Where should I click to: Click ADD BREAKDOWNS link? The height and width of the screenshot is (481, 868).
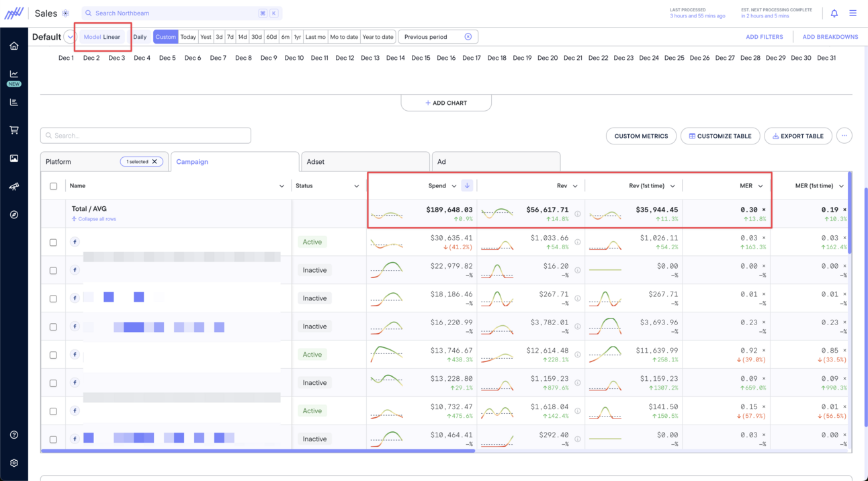[x=830, y=37]
